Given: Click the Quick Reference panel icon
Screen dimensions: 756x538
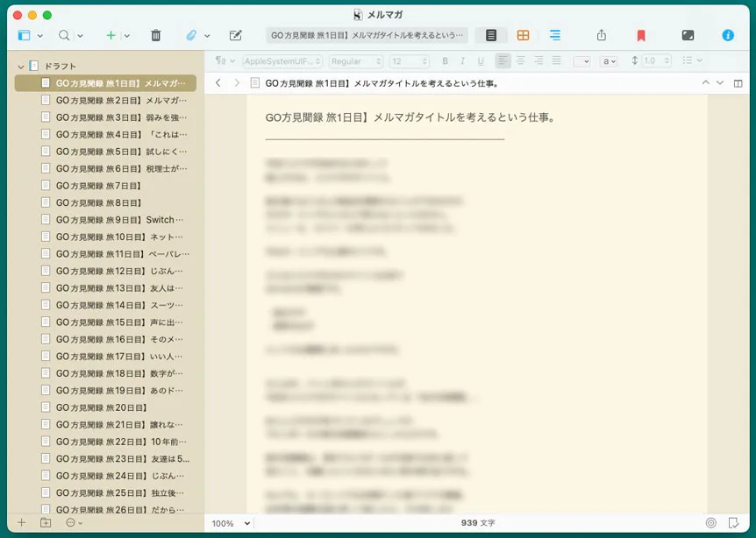Looking at the screenshot, I should click(235, 35).
